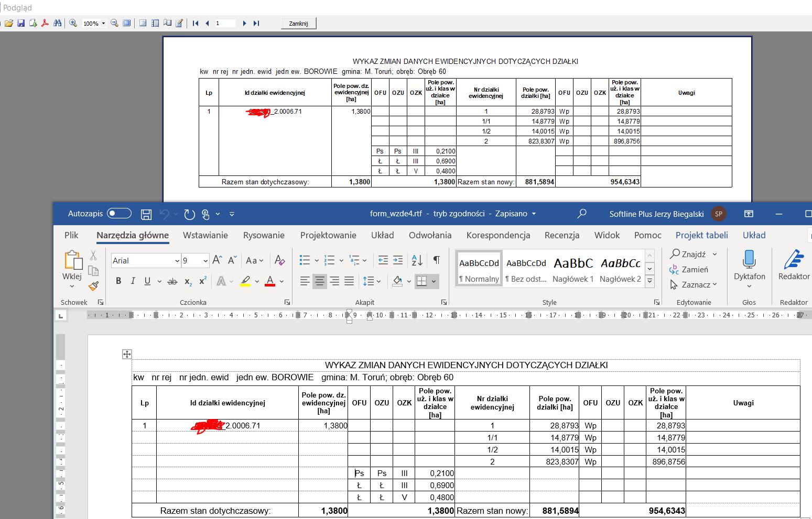Viewport: 812px width, 519px height.
Task: Clear all formatting icon
Action: coord(280,260)
